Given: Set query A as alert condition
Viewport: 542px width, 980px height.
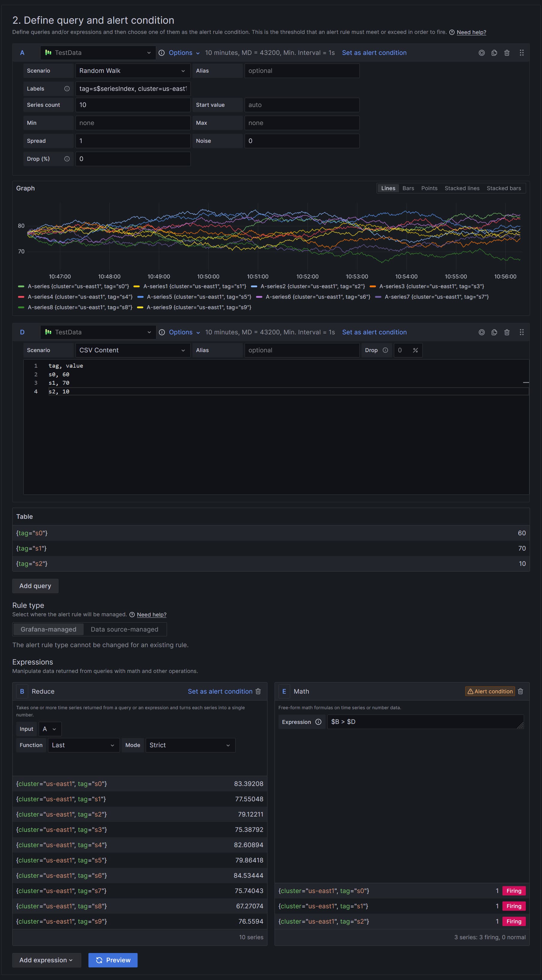Looking at the screenshot, I should (x=374, y=53).
